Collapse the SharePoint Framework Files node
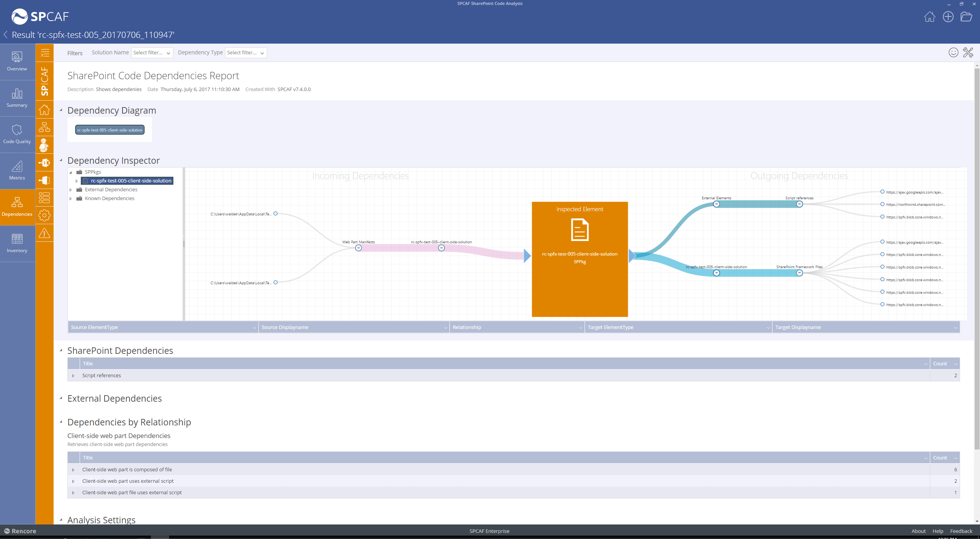This screenshot has width=980, height=539. click(799, 273)
